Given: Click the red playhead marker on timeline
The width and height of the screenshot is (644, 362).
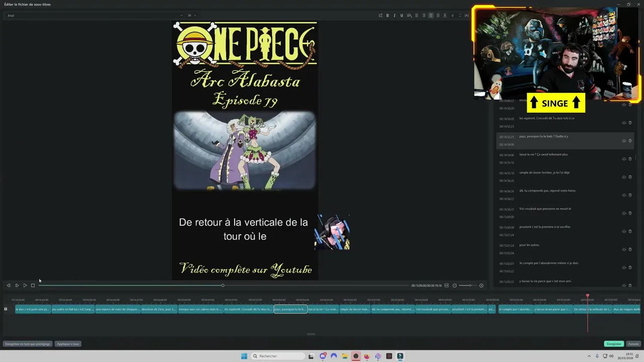Looking at the screenshot, I should pos(588,296).
